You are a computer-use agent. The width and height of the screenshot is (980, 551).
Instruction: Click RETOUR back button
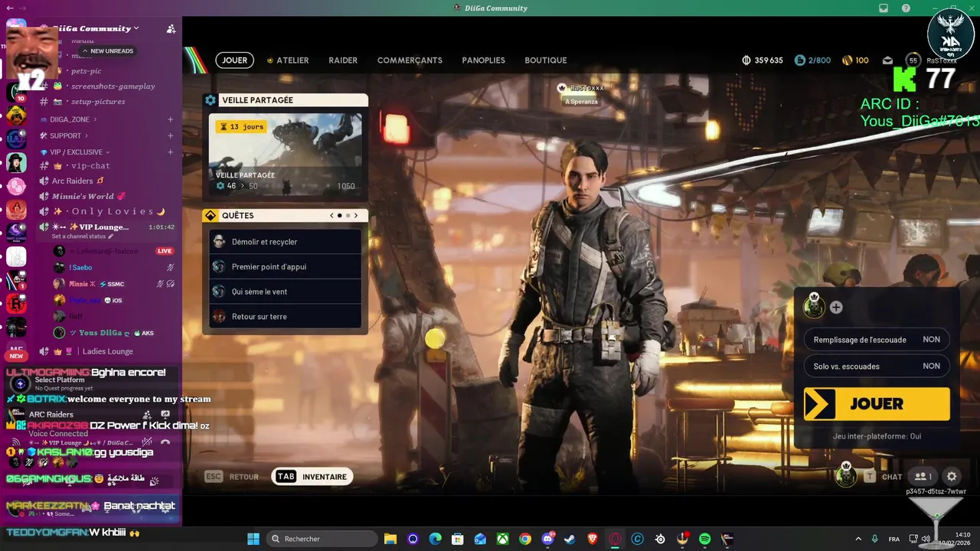(x=232, y=477)
